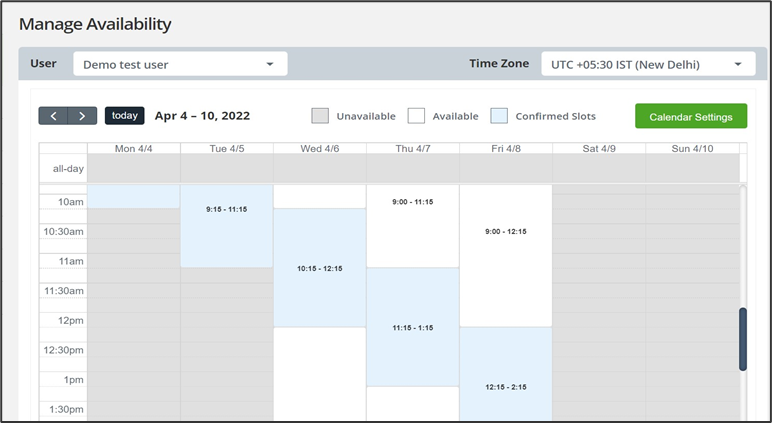The image size is (772, 423).
Task: Click the Unavailable gray legend swatch
Action: (x=320, y=116)
